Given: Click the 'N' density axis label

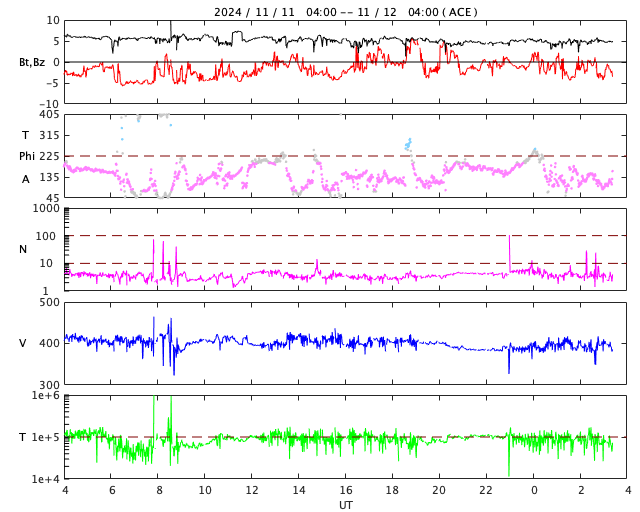Looking at the screenshot, I should coord(23,249).
